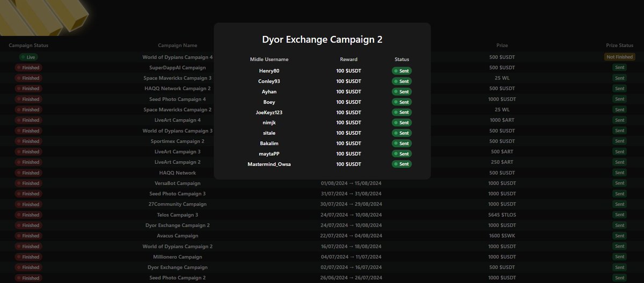Click Sent status badge for sitale
644x283 pixels.
(x=401, y=133)
